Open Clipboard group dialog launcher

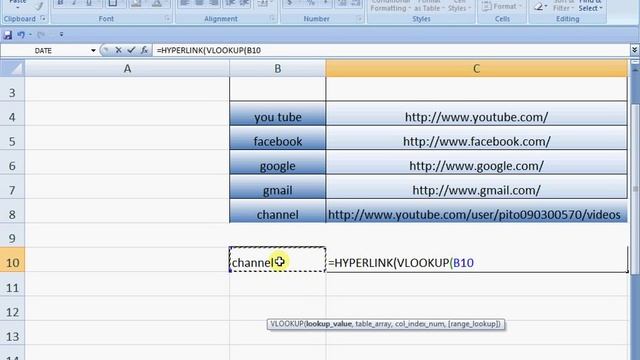tap(43, 19)
